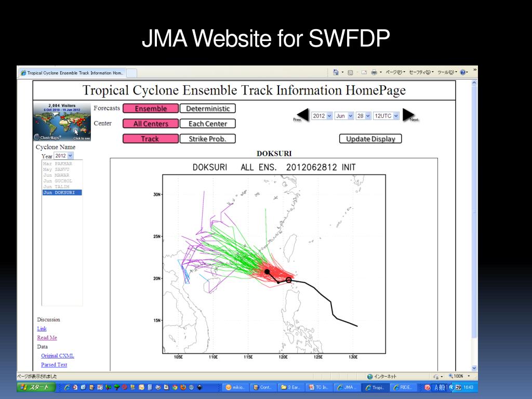Open the ClustrMaps visitor map thumbnail
Viewport: 532px width, 399px height.
coord(62,122)
